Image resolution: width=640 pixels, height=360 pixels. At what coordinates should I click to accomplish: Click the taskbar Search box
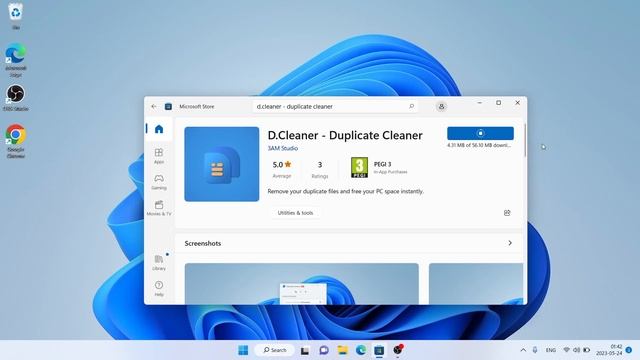tap(274, 350)
